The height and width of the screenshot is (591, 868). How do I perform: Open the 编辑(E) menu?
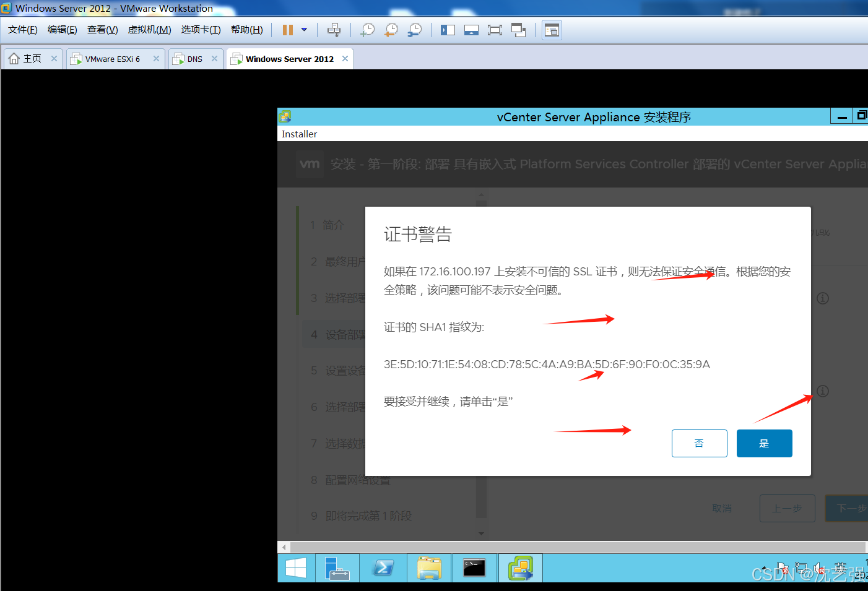point(63,30)
